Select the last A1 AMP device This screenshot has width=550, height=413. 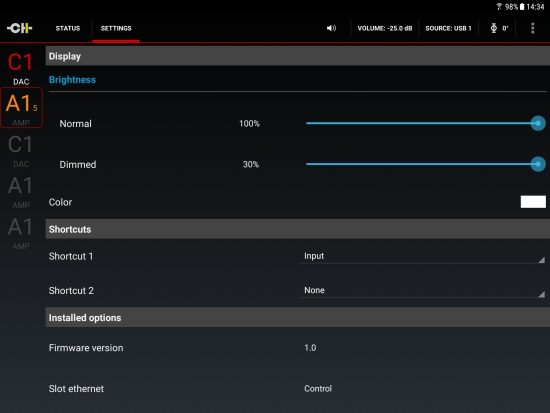pos(20,233)
